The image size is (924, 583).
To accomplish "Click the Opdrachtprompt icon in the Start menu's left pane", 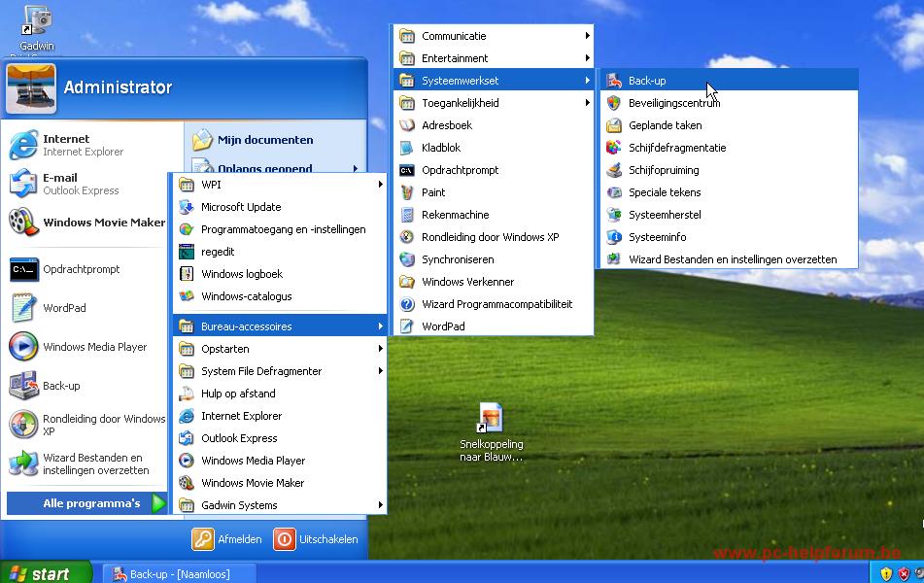I will pyautogui.click(x=23, y=269).
